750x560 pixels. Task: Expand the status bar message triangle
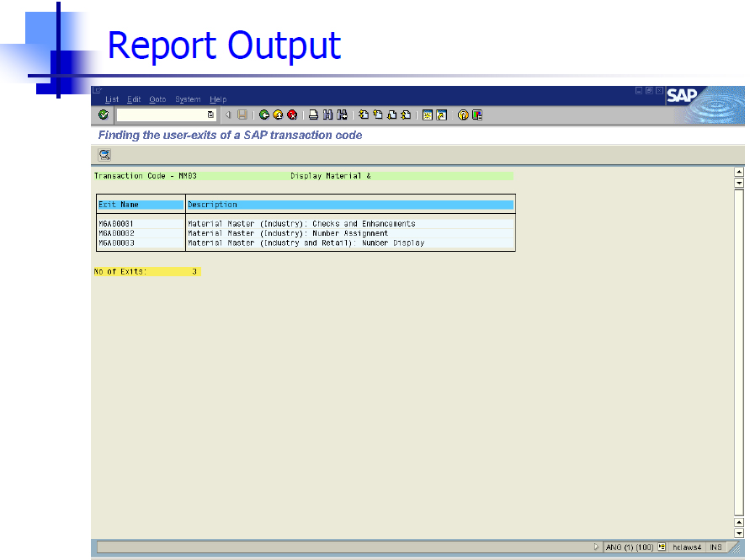[x=596, y=547]
